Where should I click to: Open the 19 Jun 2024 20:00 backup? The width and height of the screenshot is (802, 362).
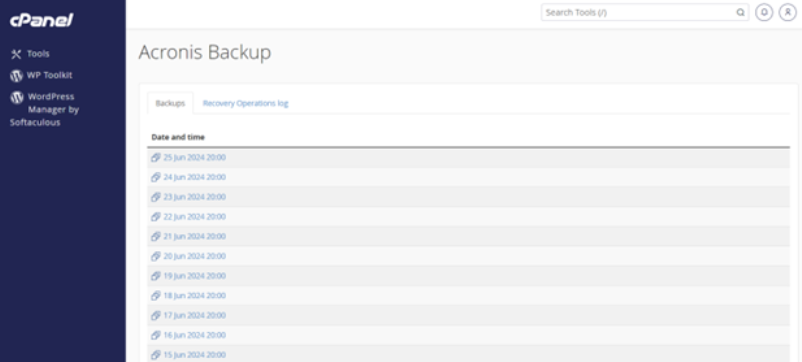point(194,276)
